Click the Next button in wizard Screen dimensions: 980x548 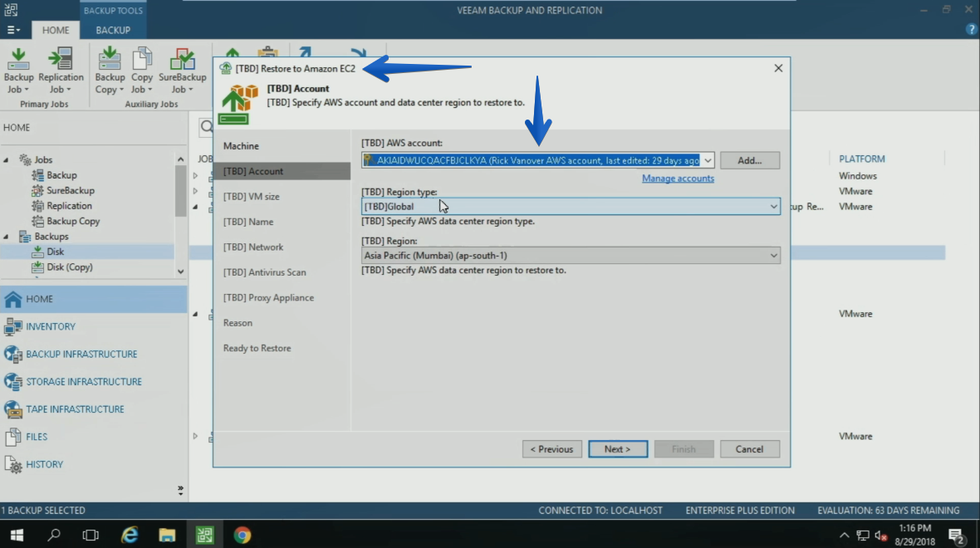pyautogui.click(x=618, y=449)
